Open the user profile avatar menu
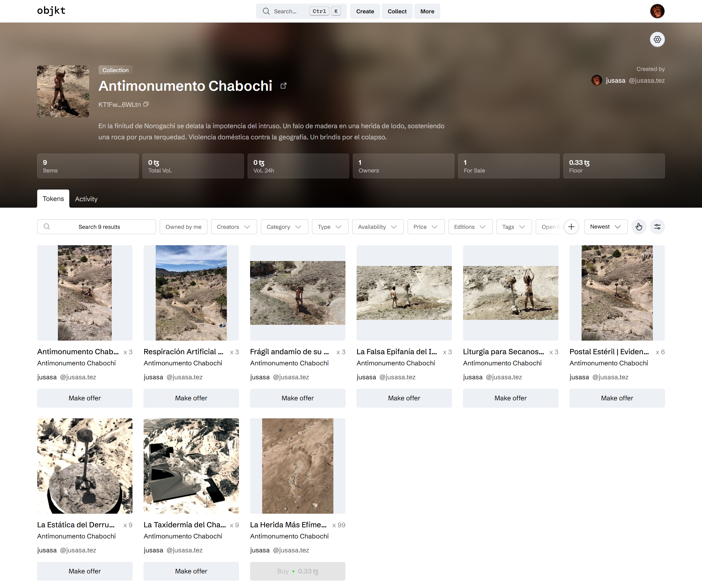Screen dimensions: 702x588 [657, 11]
